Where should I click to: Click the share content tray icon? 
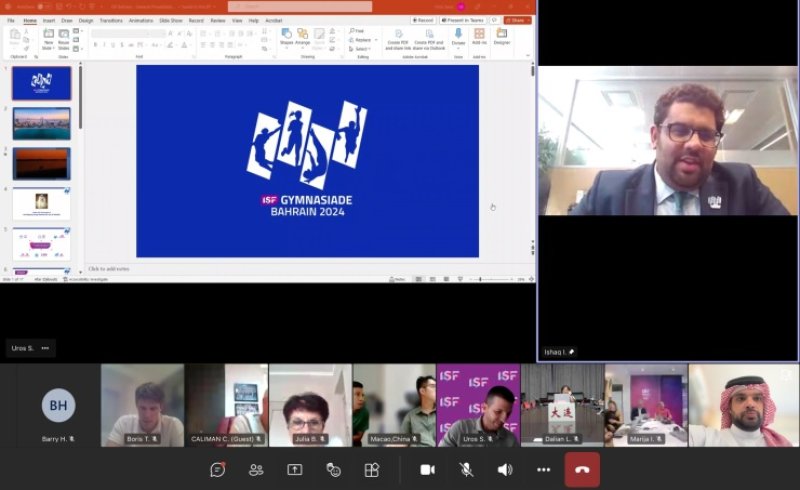pyautogui.click(x=294, y=470)
